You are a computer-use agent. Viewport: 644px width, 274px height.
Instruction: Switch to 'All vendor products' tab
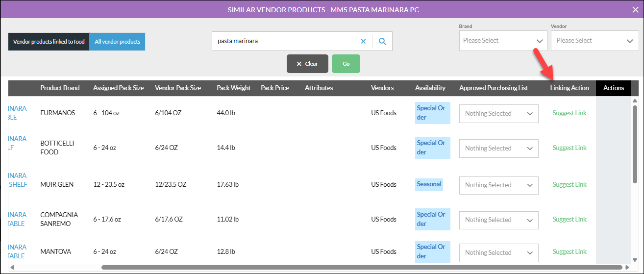click(x=117, y=42)
